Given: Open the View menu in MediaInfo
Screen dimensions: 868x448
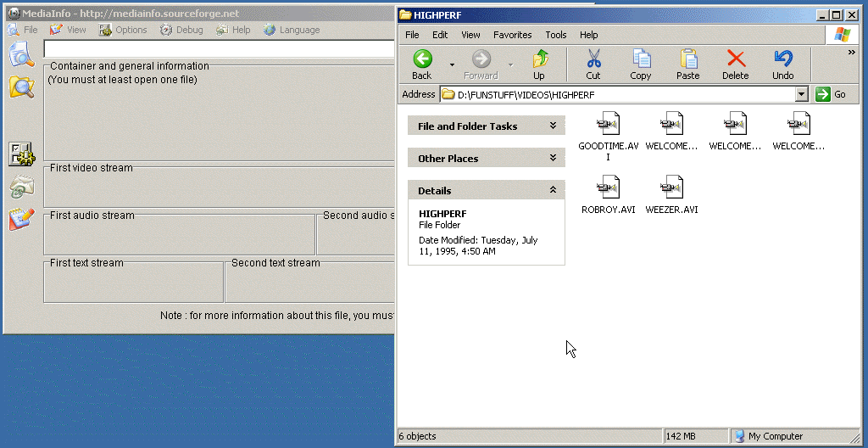Looking at the screenshot, I should 68,30.
